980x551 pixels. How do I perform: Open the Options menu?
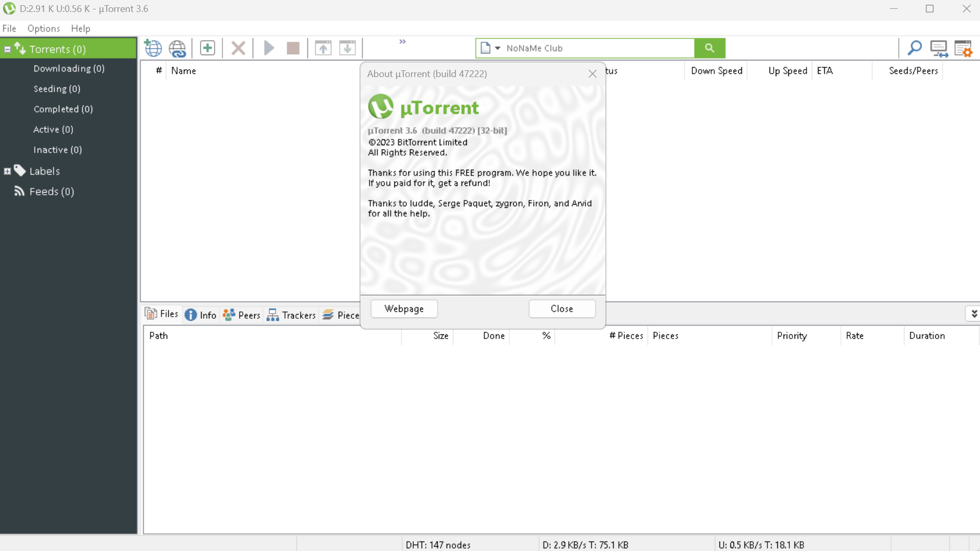(43, 28)
